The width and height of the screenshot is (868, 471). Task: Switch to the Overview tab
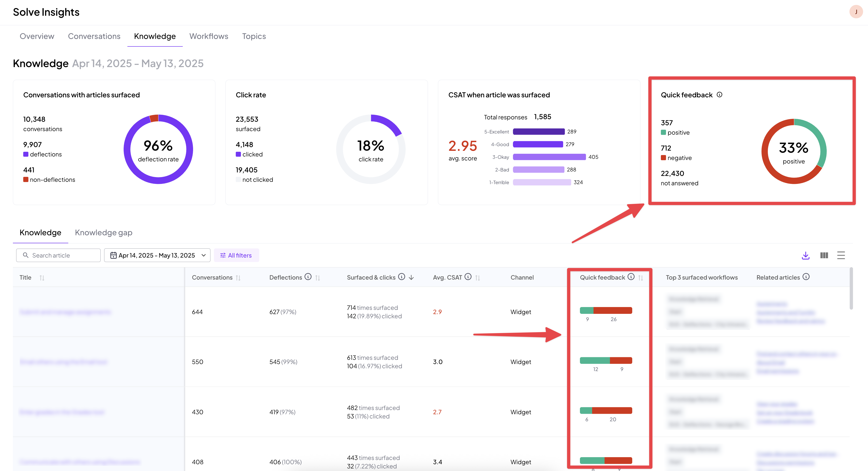tap(37, 36)
